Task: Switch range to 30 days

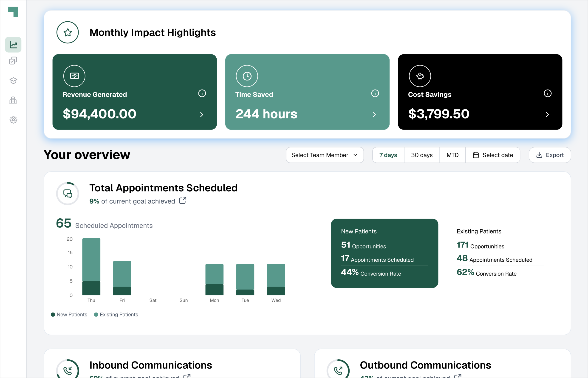Action: (421, 155)
